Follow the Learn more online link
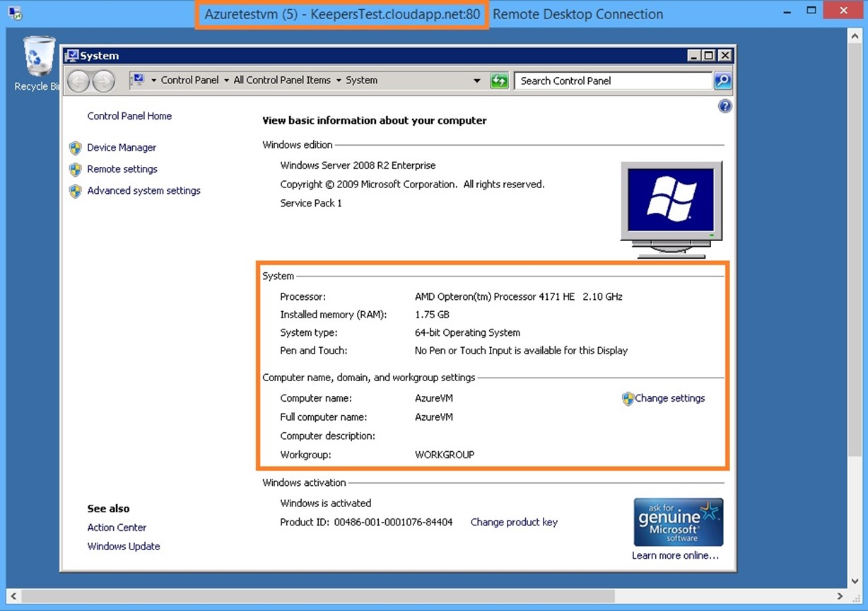868x611 pixels. [x=675, y=555]
